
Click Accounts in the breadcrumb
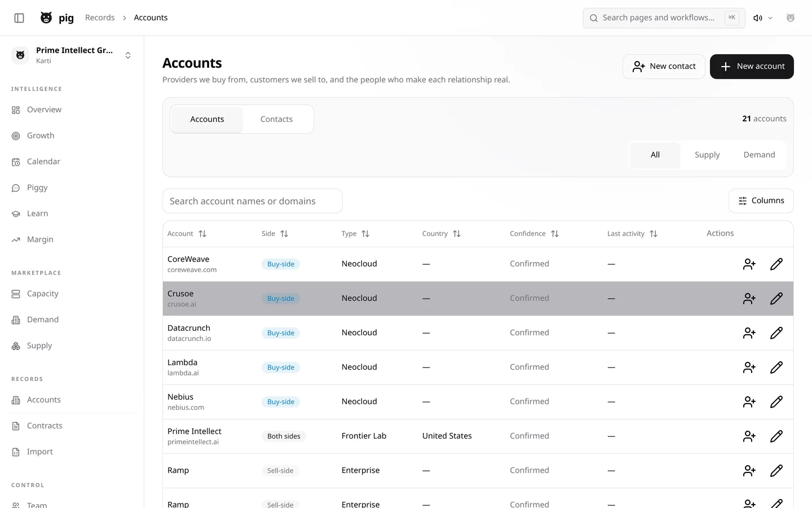(151, 17)
